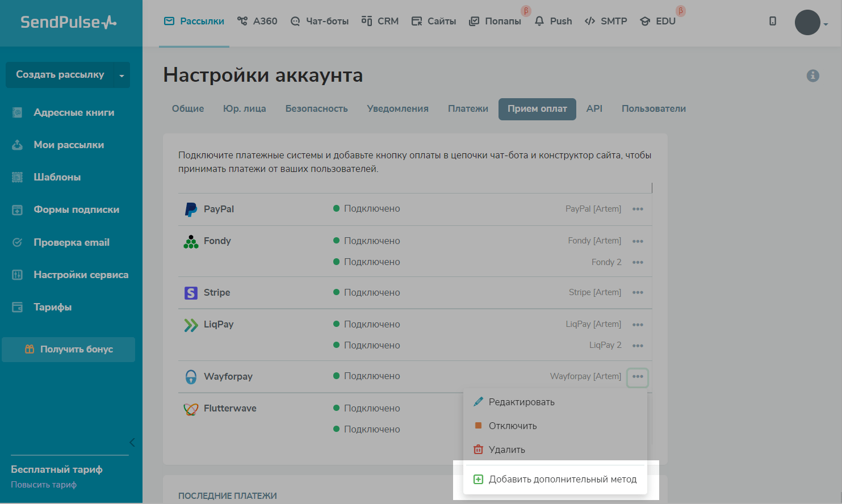This screenshot has height=504, width=842.
Task: Open the A360 automation section
Action: [257, 21]
